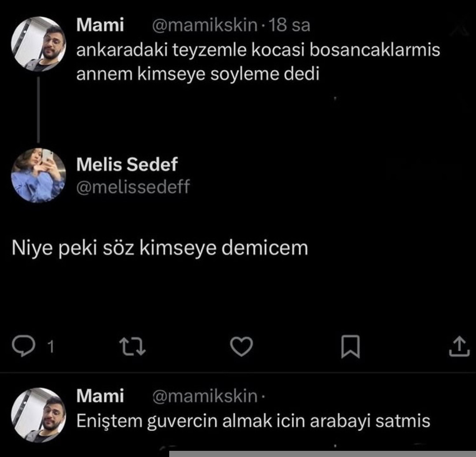Click the gray bar at the bottom edge
The height and width of the screenshot is (457, 476).
click(323, 454)
